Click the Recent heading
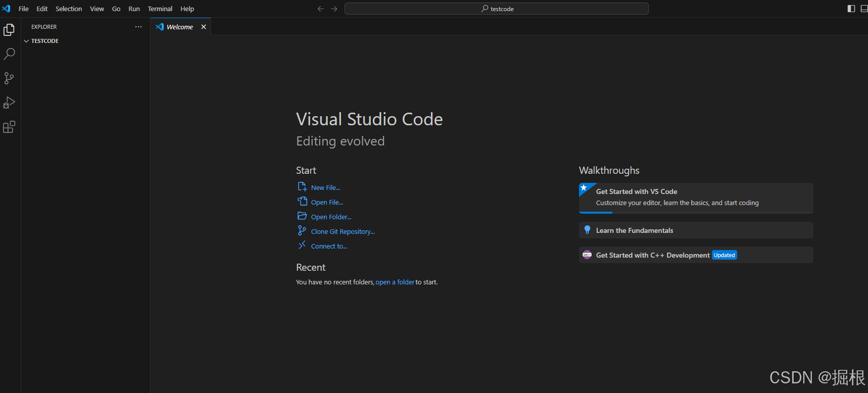The image size is (868, 393). 311,267
